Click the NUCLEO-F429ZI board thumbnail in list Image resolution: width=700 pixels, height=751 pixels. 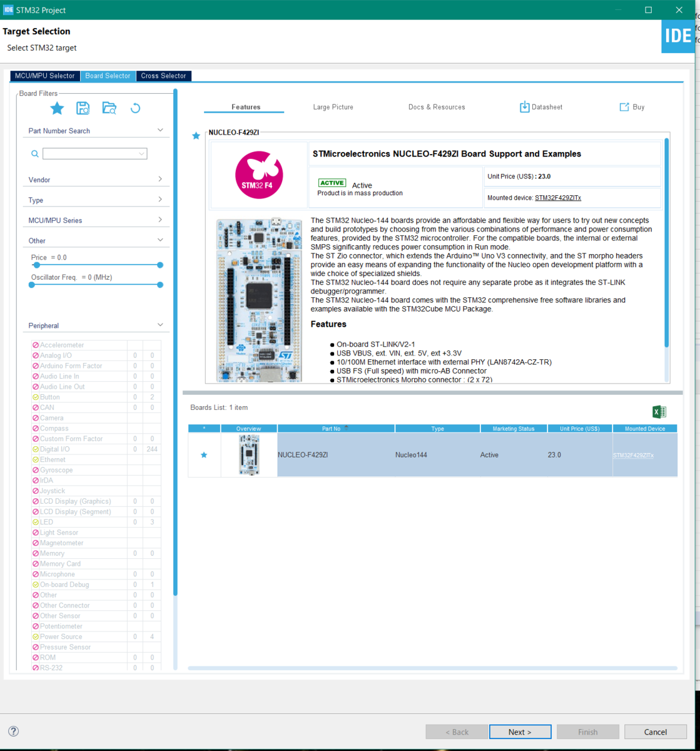pos(249,454)
